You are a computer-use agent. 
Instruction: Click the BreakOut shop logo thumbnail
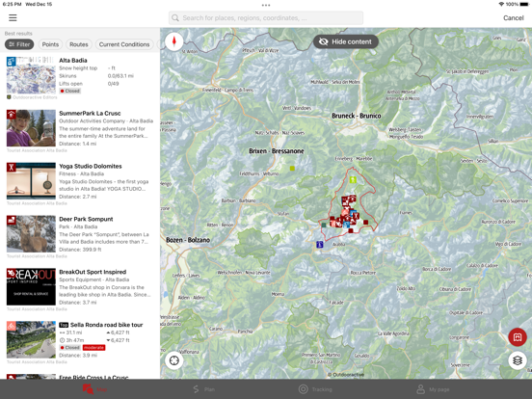coord(31,287)
